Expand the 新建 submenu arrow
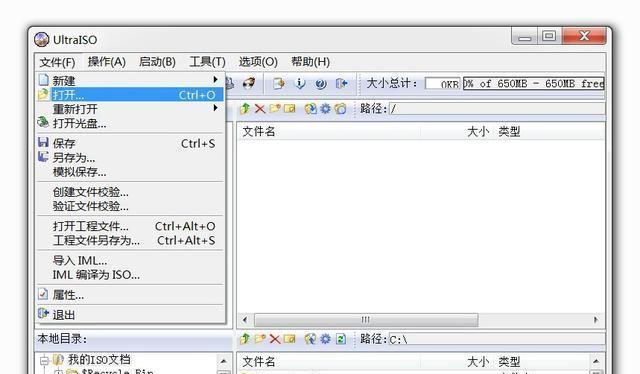 (215, 79)
